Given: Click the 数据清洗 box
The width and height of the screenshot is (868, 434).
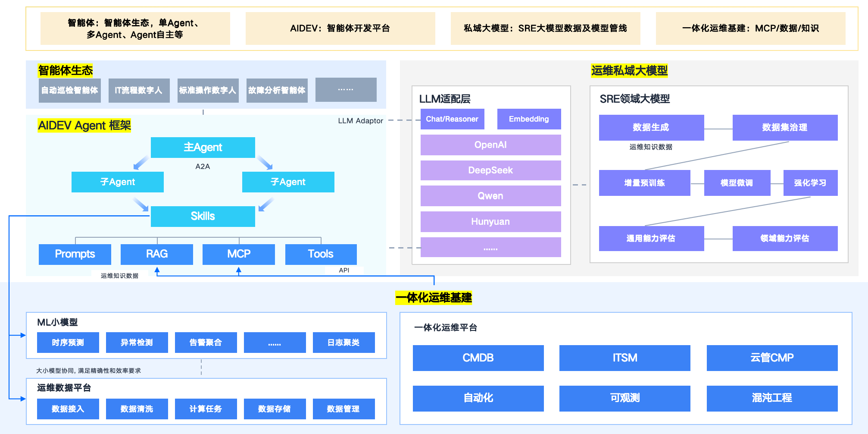Looking at the screenshot, I should click(x=137, y=409).
